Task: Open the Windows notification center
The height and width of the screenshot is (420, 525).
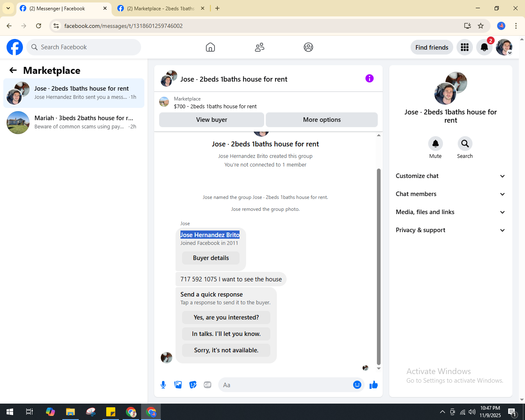Action: 512,412
